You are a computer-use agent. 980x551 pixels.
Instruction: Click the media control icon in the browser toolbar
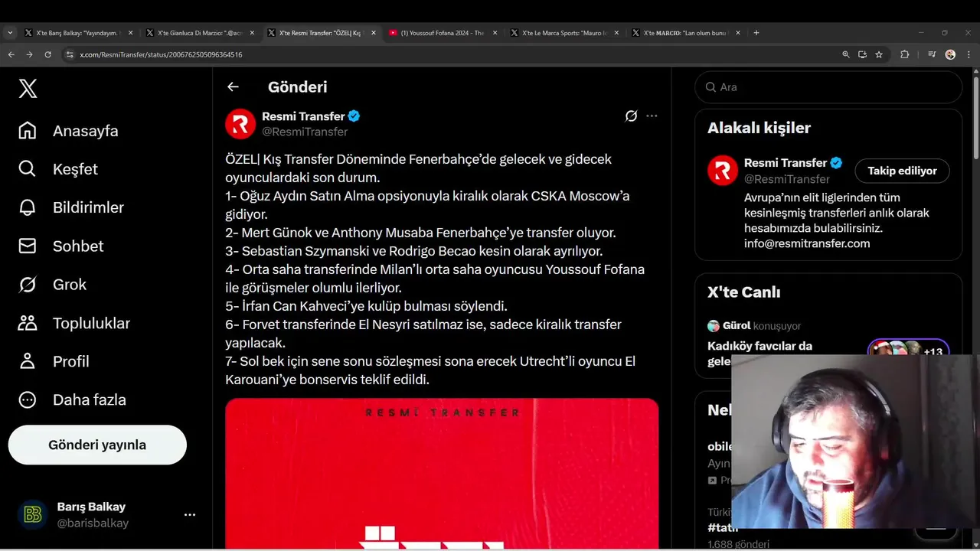coord(931,54)
